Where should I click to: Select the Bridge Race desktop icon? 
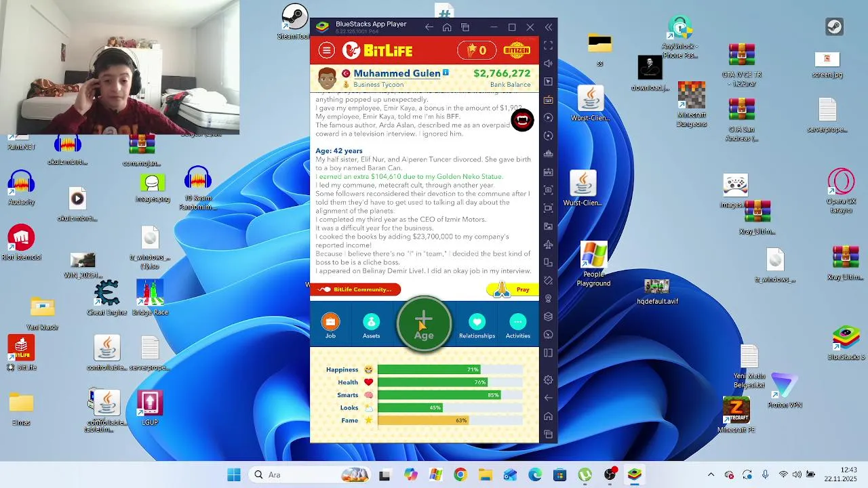click(x=150, y=298)
